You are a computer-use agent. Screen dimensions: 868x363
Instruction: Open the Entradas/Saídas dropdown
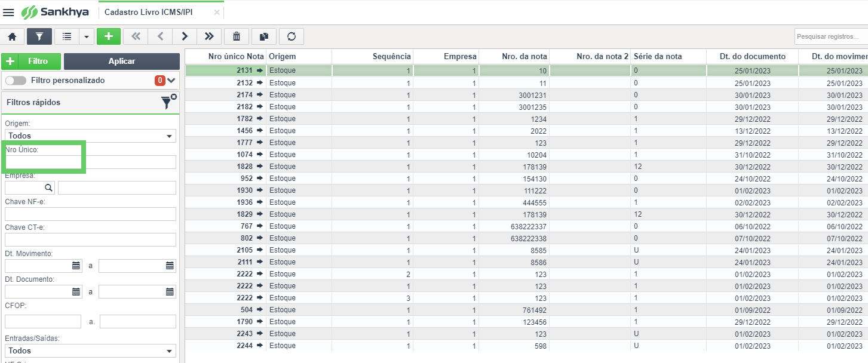[x=90, y=350]
